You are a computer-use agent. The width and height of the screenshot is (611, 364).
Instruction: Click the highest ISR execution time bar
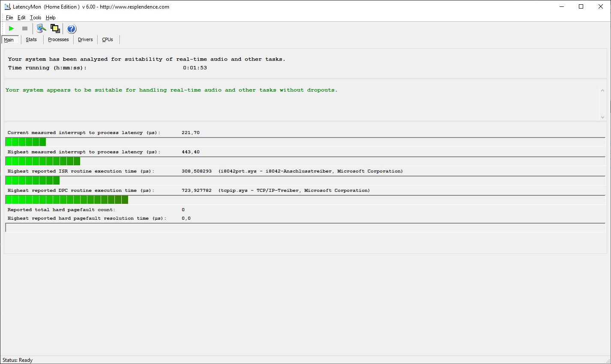(305, 180)
